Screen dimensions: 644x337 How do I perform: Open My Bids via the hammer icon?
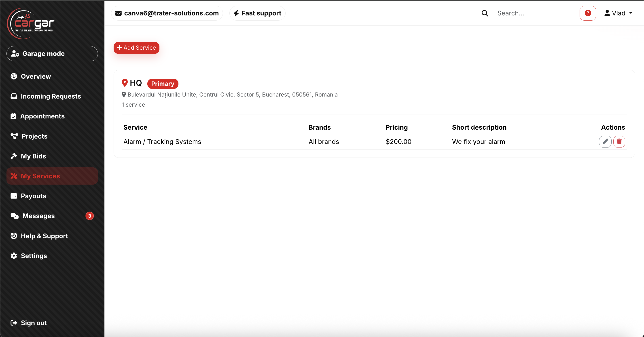(x=14, y=156)
